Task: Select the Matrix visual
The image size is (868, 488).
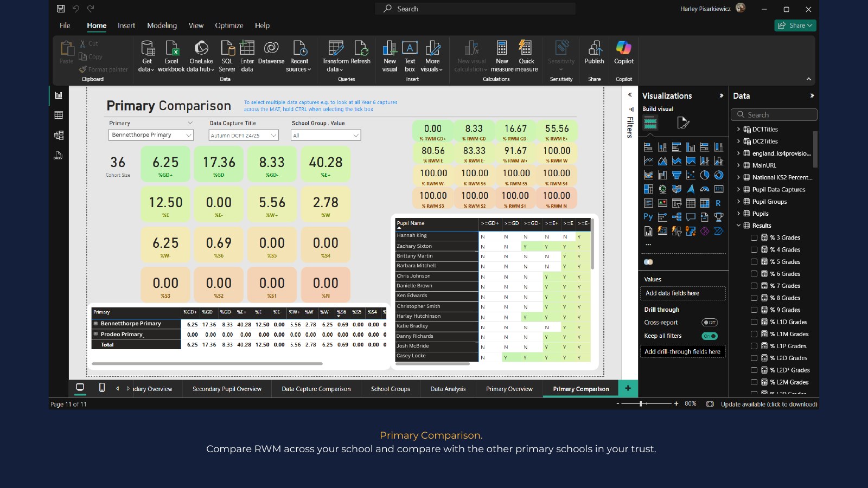Action: 705,203
